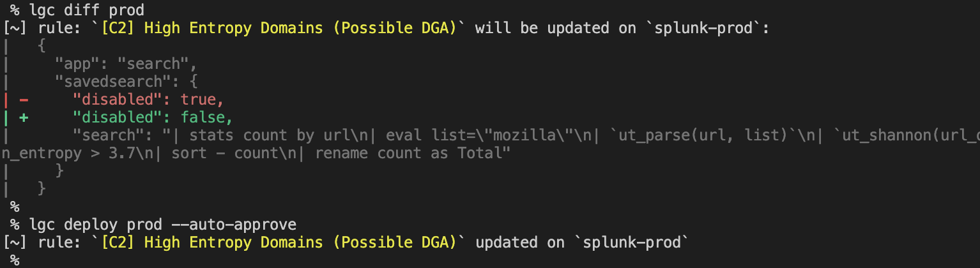The image size is (980, 268).
Task: Click the "lgc diff prod" command text
Action: [87, 10]
